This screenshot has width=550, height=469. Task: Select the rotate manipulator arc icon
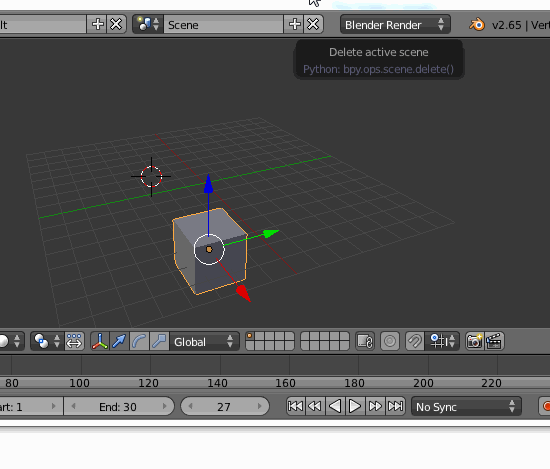[139, 341]
